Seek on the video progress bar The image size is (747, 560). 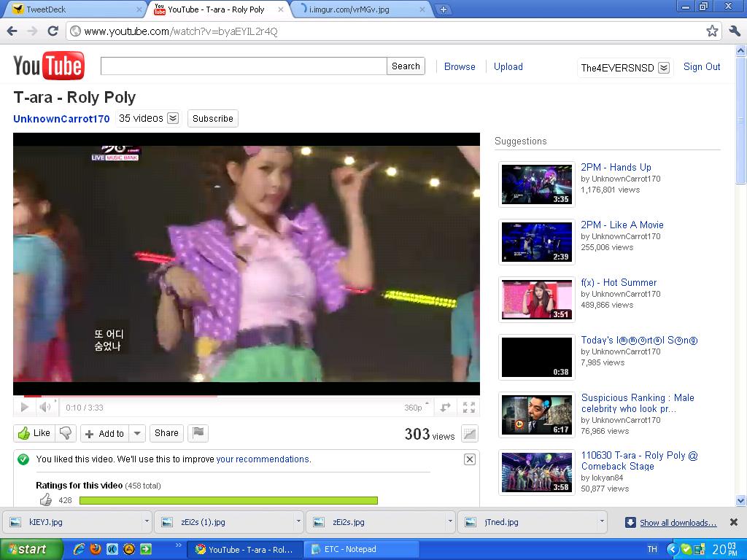point(247,396)
